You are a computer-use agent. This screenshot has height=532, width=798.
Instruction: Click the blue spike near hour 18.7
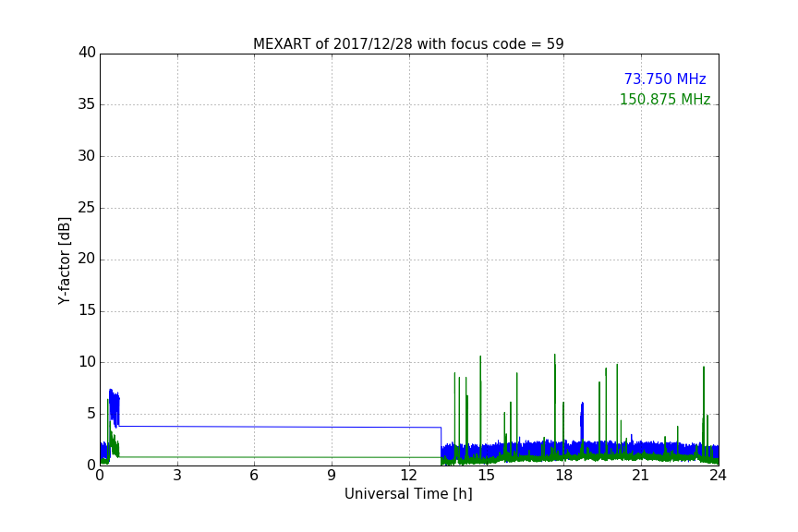click(x=582, y=422)
